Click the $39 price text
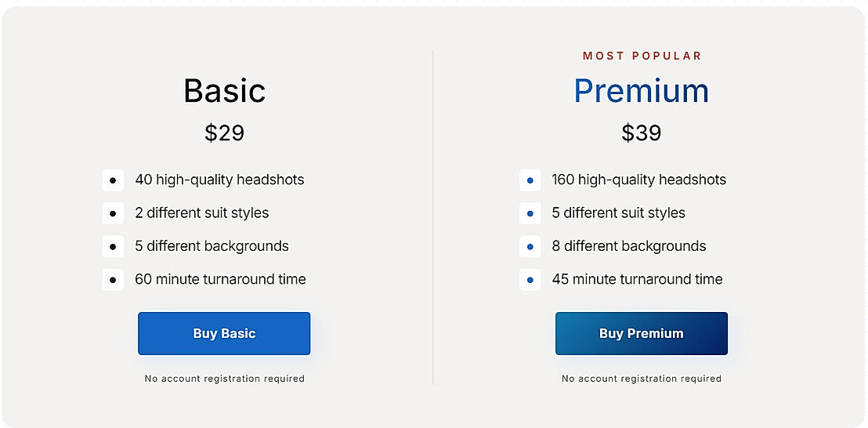Screen dimensions: 868x428 click(x=641, y=133)
